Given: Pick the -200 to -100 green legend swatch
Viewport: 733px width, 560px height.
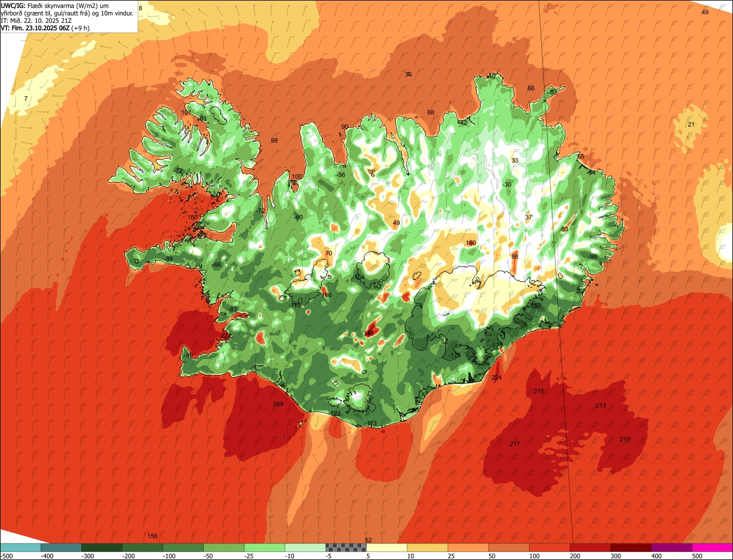Looking at the screenshot, I should tap(142, 547).
